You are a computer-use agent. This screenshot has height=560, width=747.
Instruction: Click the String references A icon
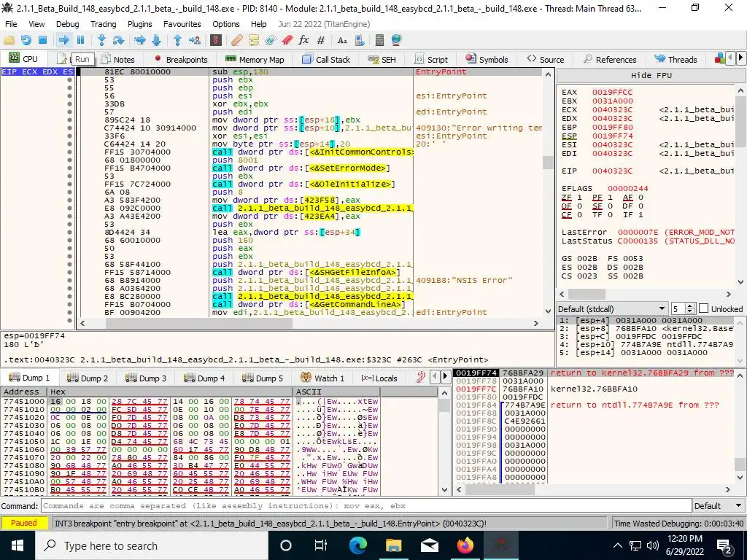[x=342, y=41]
